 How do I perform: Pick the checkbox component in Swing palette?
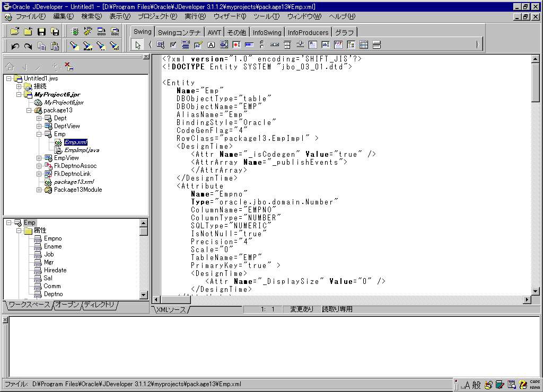click(173, 44)
